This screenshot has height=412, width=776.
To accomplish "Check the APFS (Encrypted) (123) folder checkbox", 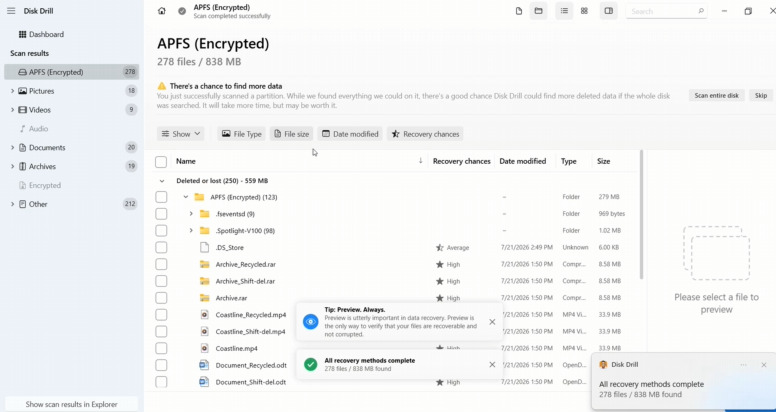I will click(x=161, y=197).
